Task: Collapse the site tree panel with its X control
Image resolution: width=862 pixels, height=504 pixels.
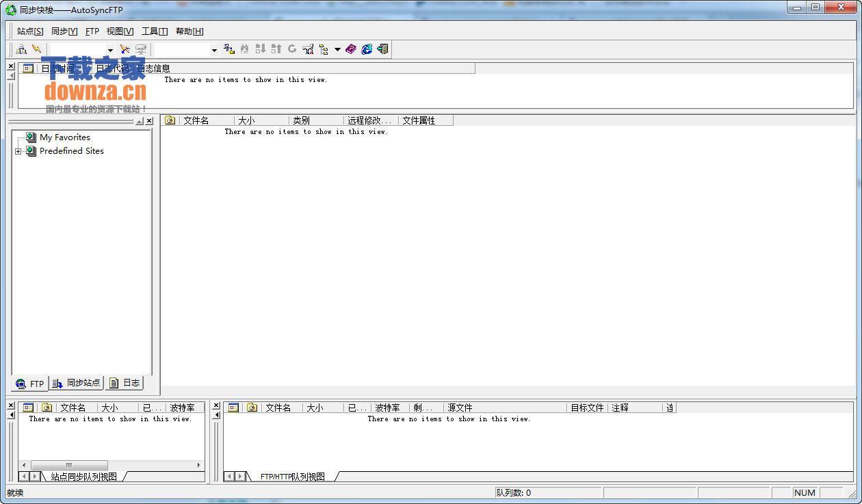Action: pos(149,120)
